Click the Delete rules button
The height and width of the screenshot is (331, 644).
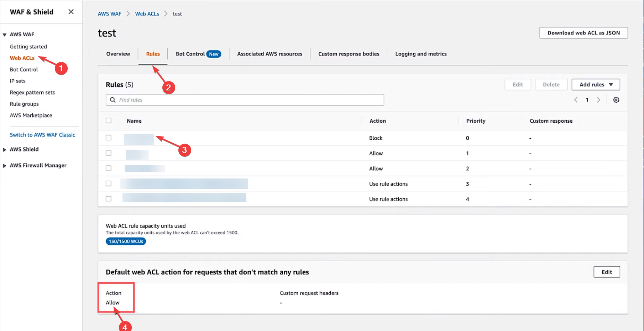(x=551, y=85)
